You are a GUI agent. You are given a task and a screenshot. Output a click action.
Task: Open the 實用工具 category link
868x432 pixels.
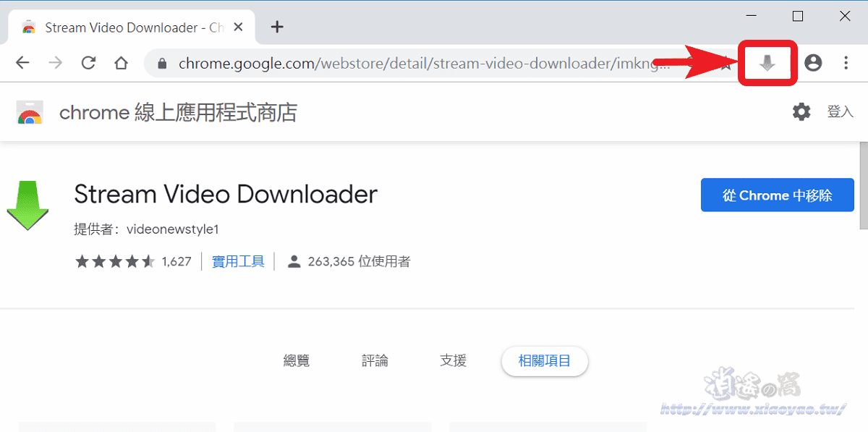[x=238, y=261]
